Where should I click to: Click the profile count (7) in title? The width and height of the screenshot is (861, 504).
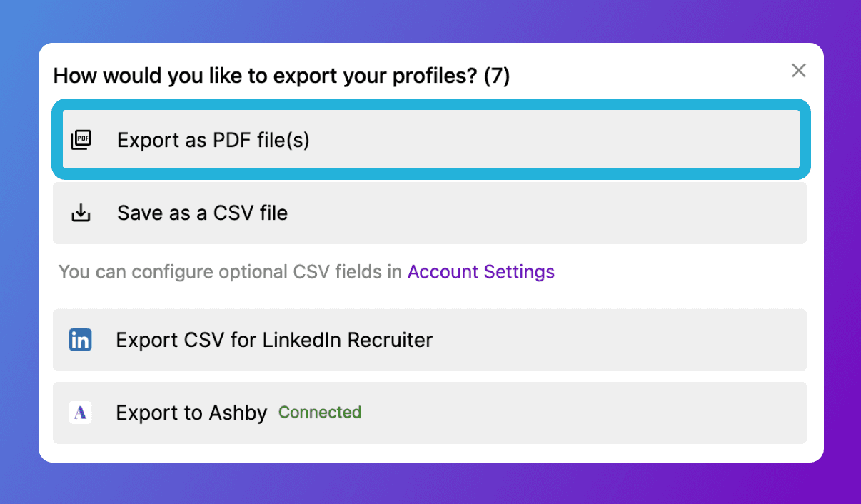coord(497,76)
